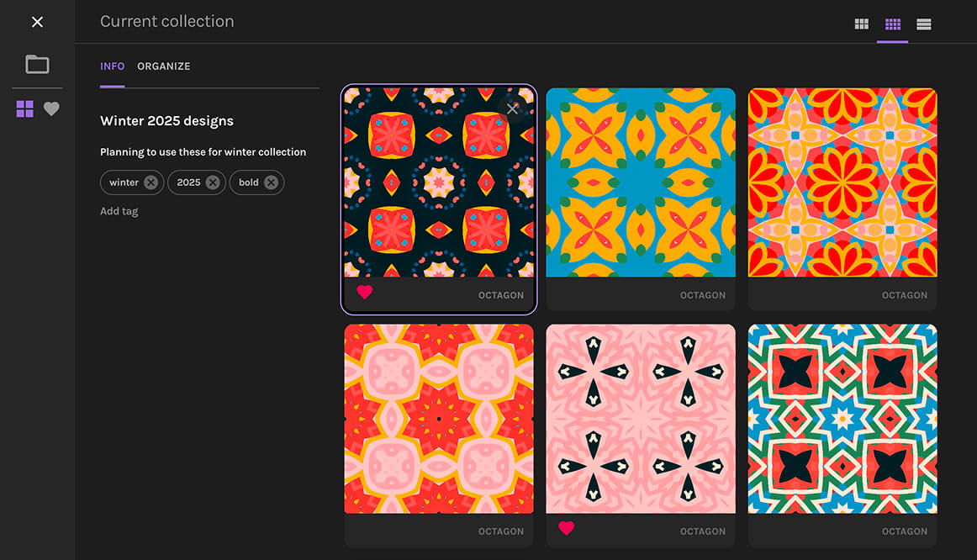Switch to the ORGANIZE tab
This screenshot has width=977, height=560.
[163, 66]
